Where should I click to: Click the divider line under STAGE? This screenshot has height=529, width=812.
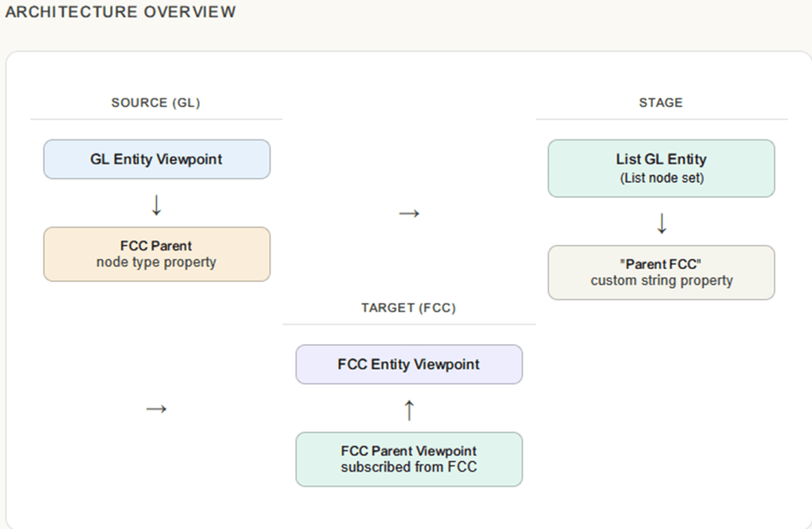661,120
